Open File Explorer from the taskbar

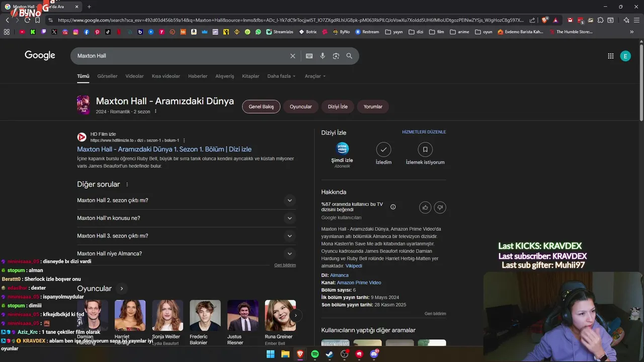pos(285,354)
